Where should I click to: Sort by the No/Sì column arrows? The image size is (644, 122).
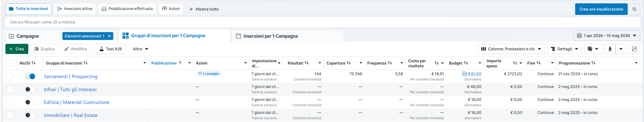coord(34,63)
